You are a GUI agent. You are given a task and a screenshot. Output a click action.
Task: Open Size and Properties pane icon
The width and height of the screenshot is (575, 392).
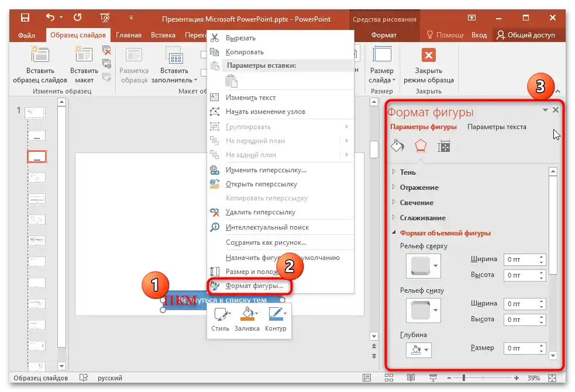[444, 146]
